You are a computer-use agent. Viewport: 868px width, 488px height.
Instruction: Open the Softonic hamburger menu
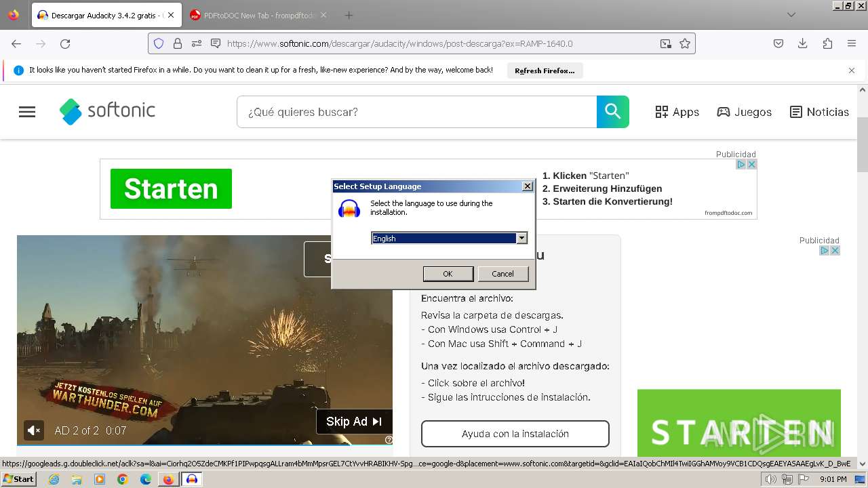click(27, 112)
